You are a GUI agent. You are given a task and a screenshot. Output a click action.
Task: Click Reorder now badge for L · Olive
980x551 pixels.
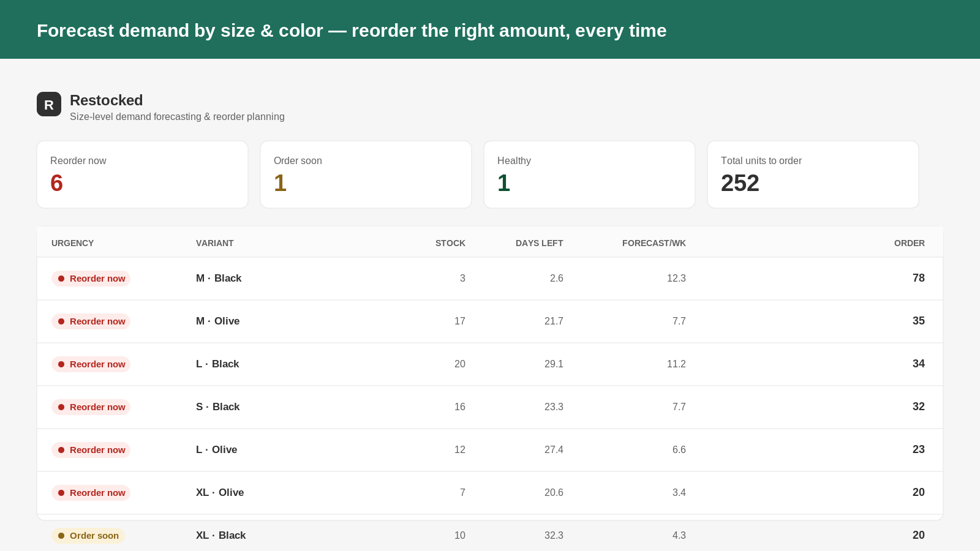91,450
